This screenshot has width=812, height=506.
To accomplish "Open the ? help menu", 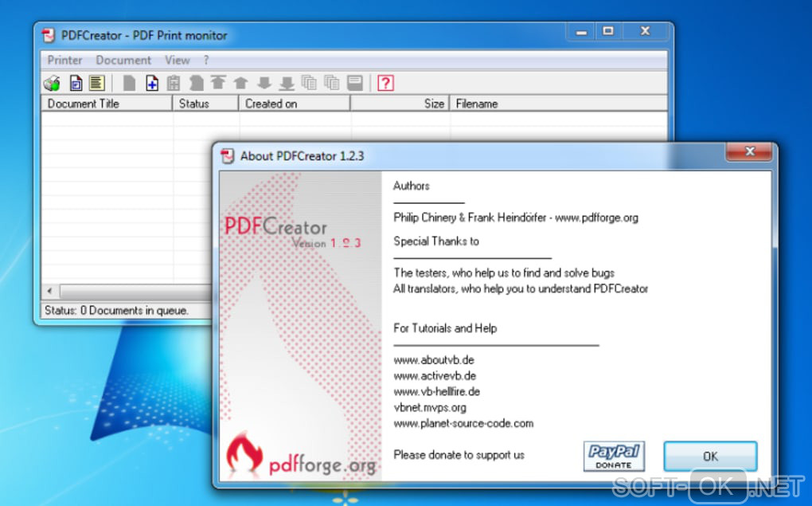I will tap(206, 60).
